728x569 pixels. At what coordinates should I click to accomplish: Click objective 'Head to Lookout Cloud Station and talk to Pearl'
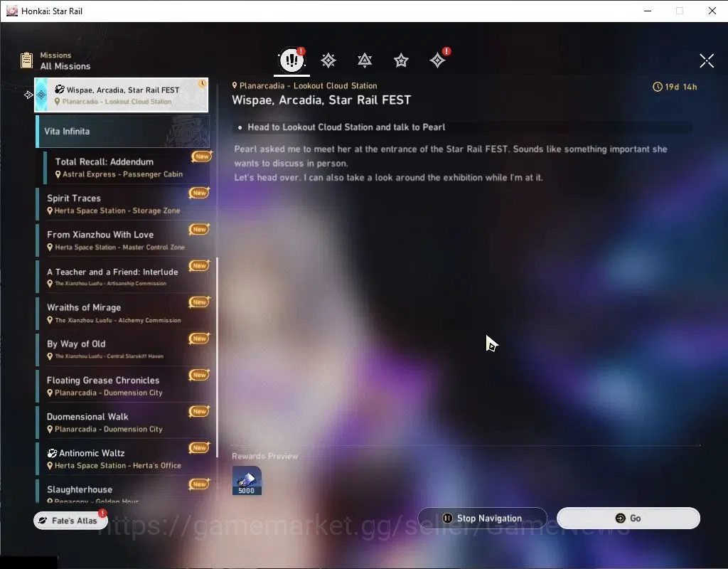pos(346,127)
